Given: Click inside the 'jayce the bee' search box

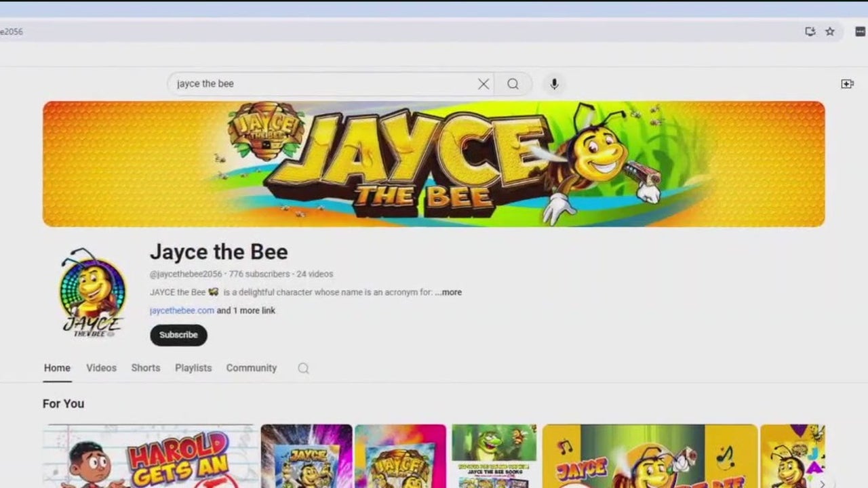Looking at the screenshot, I should (x=305, y=83).
